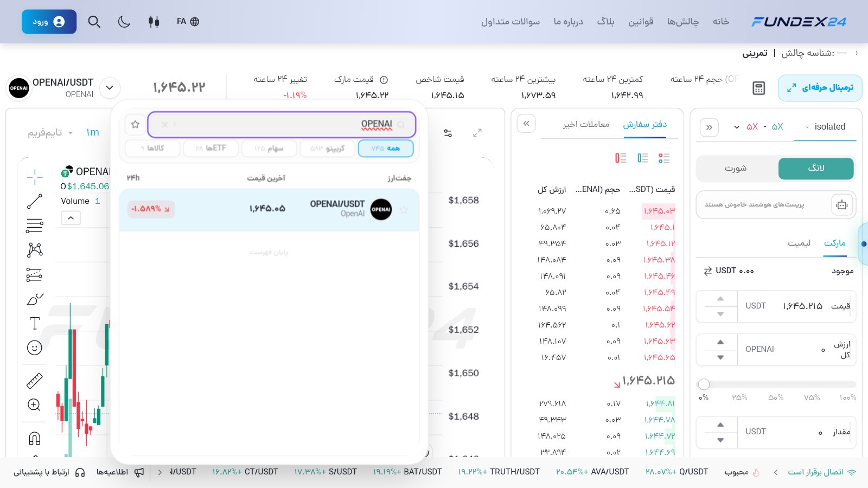Expand the chart to fullscreen
The width and height of the screenshot is (868, 488).
(477, 133)
